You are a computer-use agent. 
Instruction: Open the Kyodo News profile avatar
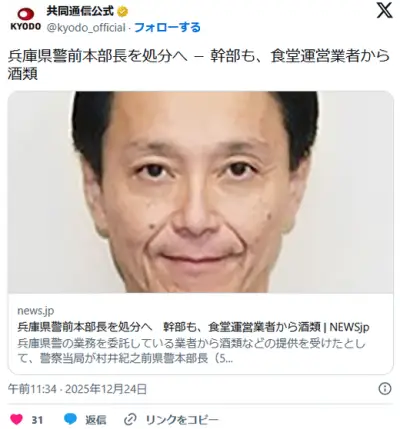click(26, 19)
